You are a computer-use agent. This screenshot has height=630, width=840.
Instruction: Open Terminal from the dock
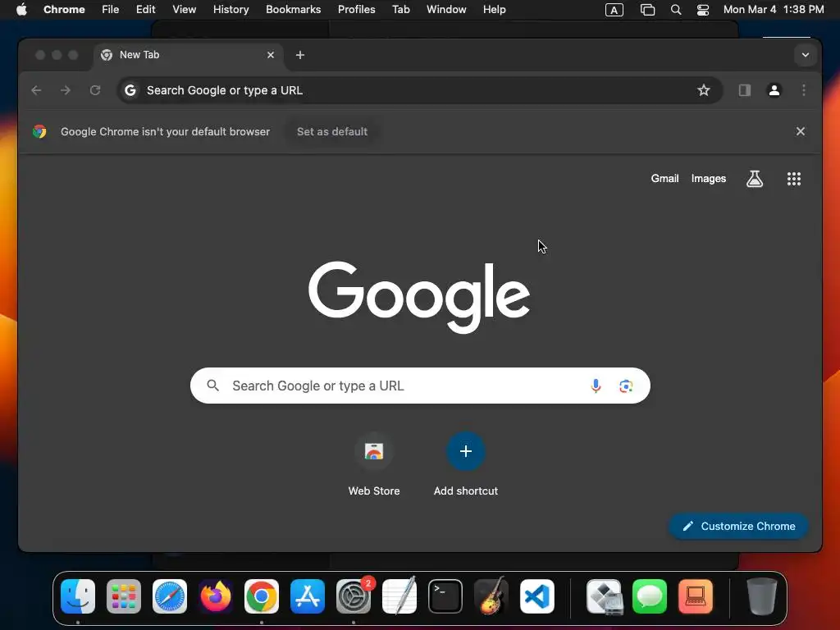coord(445,596)
